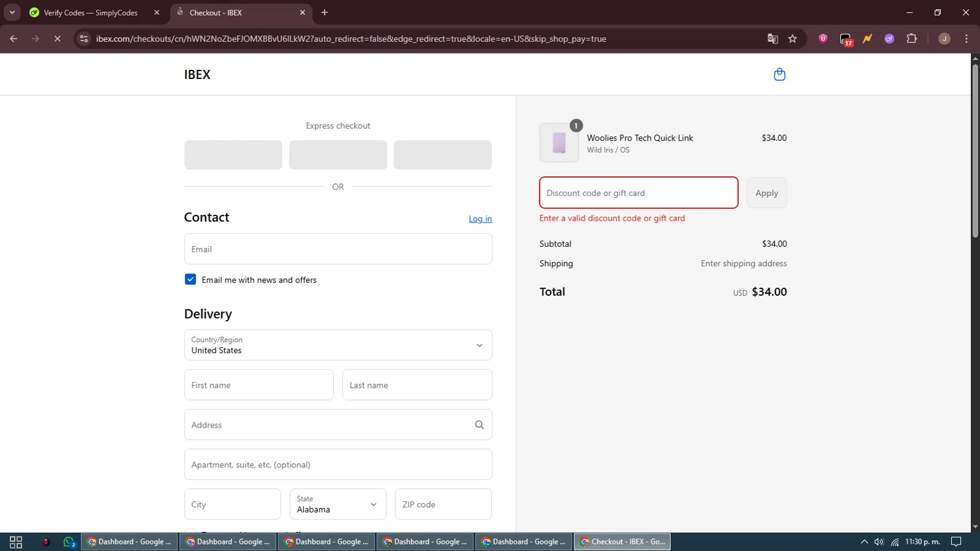
Task: Bookmark this page with the star icon
Action: point(792,39)
